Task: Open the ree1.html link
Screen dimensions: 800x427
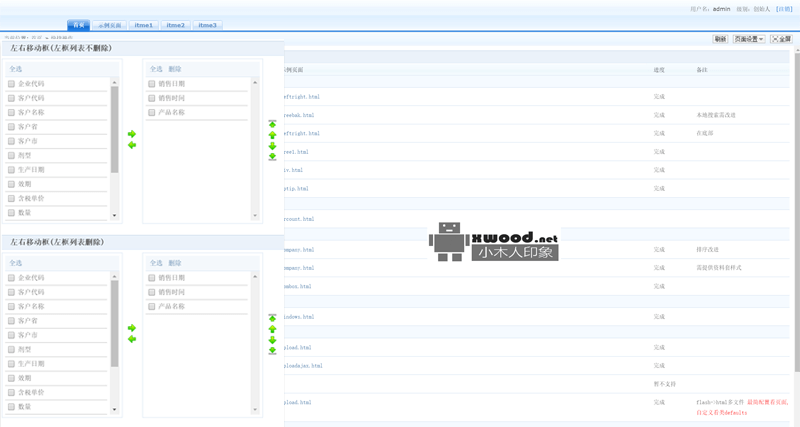Action: [296, 152]
